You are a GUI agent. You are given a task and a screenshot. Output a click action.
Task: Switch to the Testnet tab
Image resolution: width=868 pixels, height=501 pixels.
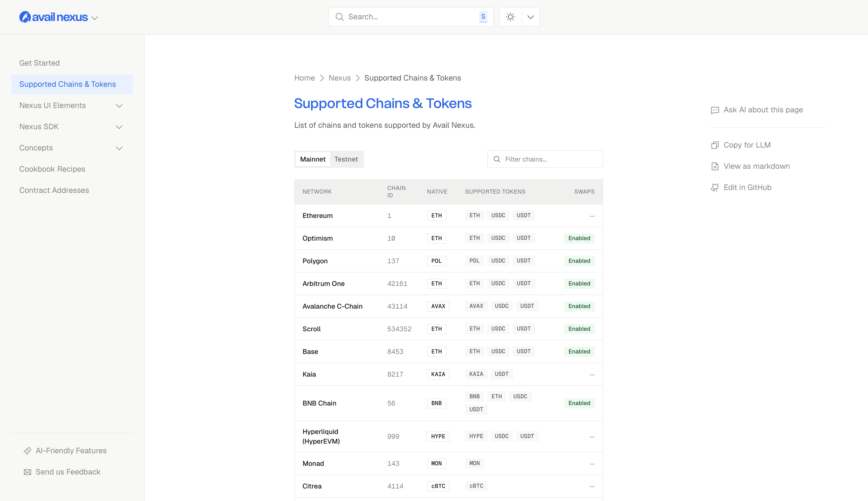346,159
